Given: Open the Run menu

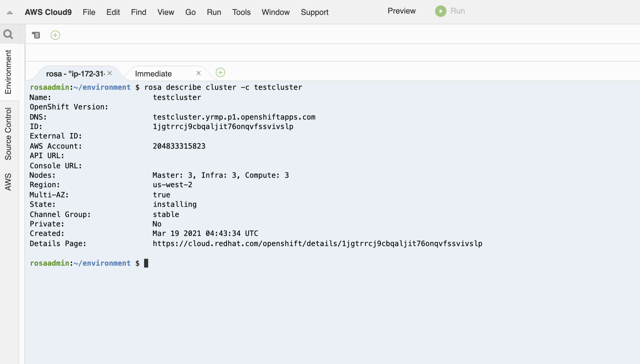Looking at the screenshot, I should [214, 12].
